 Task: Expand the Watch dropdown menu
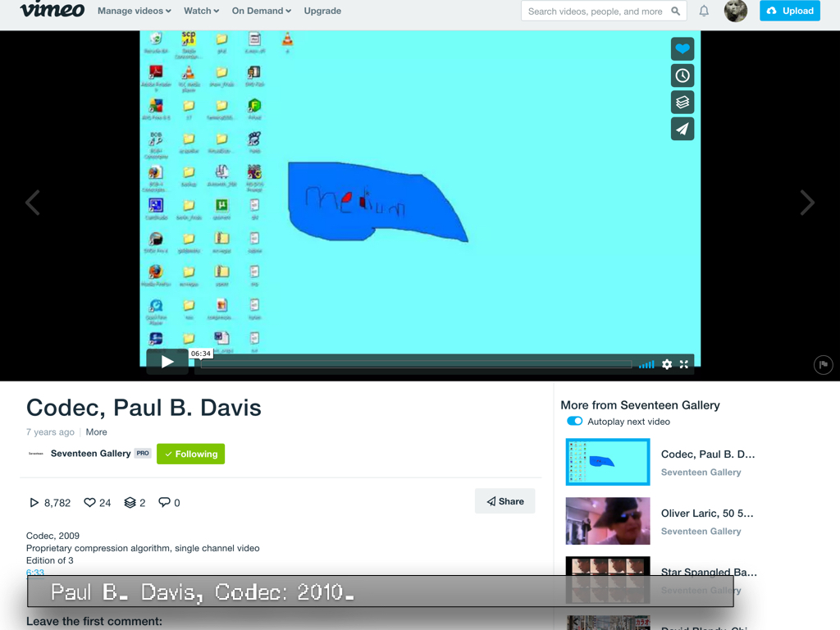(201, 11)
